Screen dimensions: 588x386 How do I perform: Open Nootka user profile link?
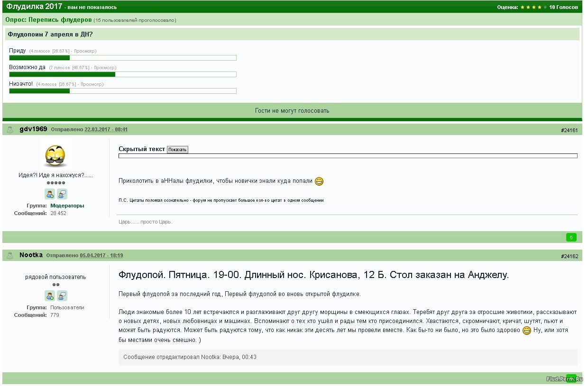click(x=31, y=255)
